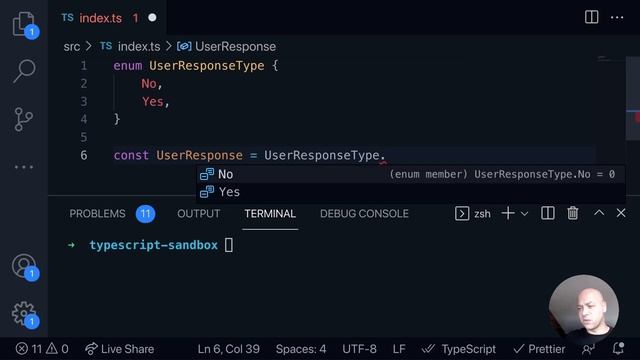Viewport: 640px width, 360px height.
Task: Open the Source Control view icon
Action: click(x=24, y=119)
